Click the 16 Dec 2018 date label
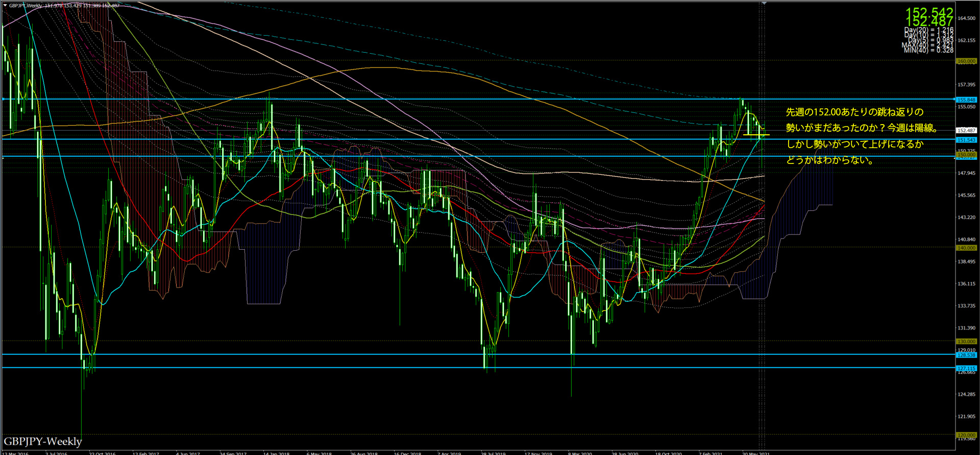The height and width of the screenshot is (455, 980). click(407, 453)
